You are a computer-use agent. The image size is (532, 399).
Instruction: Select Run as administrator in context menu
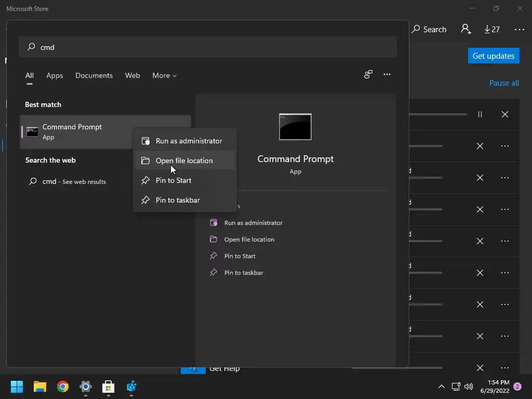click(x=185, y=141)
